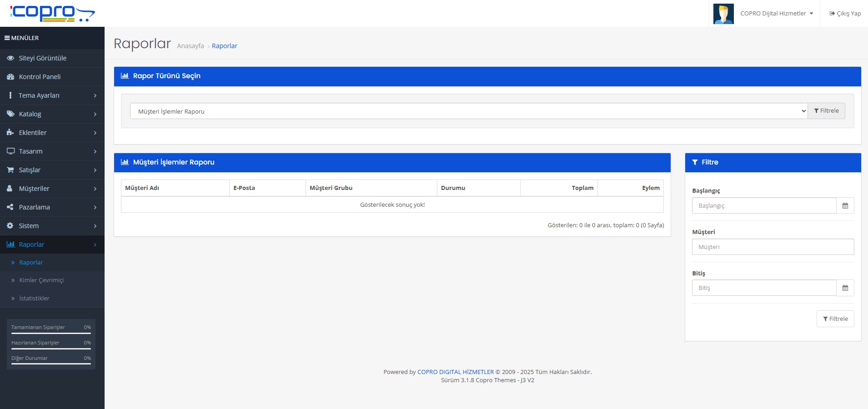Open Kimler Çevrimiçi submenu item

(41, 280)
